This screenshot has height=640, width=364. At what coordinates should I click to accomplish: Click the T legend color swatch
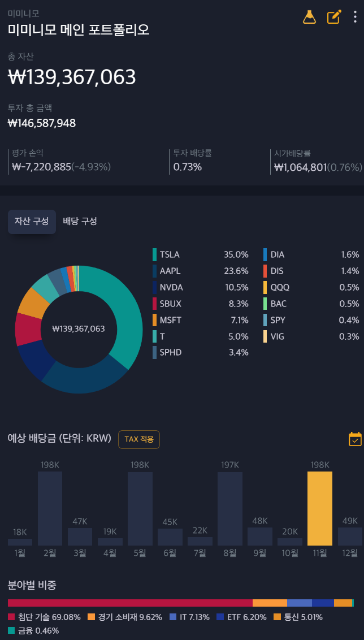click(x=155, y=336)
